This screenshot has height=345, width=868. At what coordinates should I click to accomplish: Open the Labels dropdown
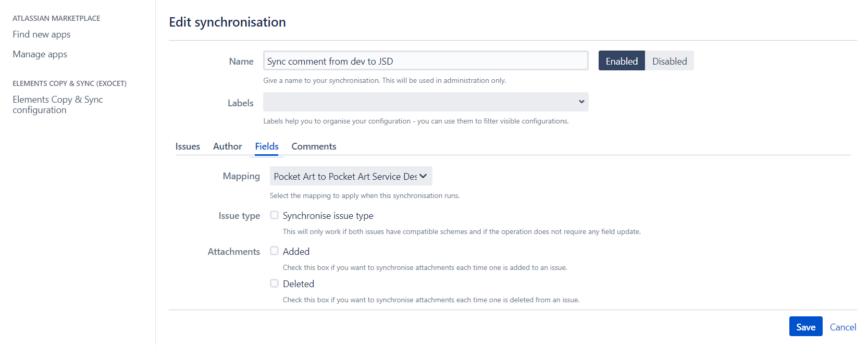425,102
